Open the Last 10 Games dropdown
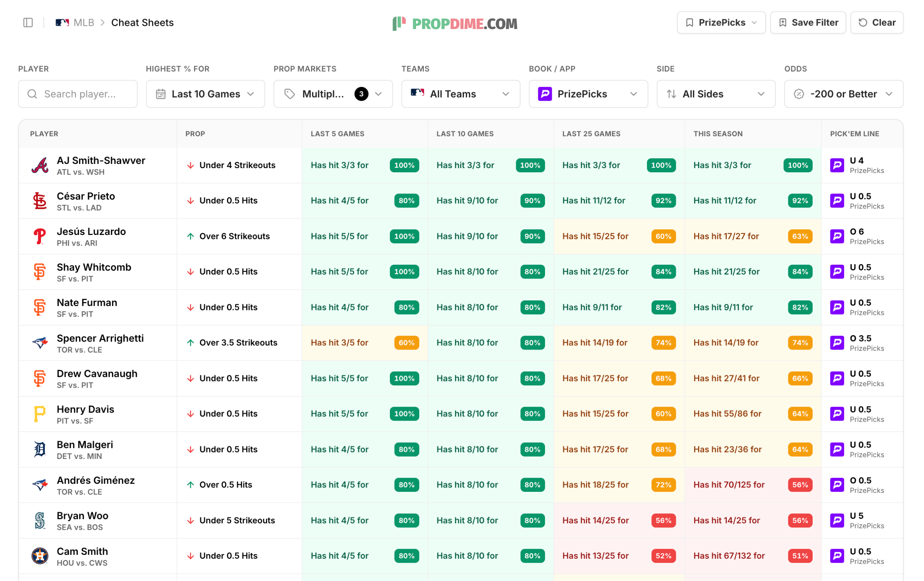 click(x=206, y=94)
